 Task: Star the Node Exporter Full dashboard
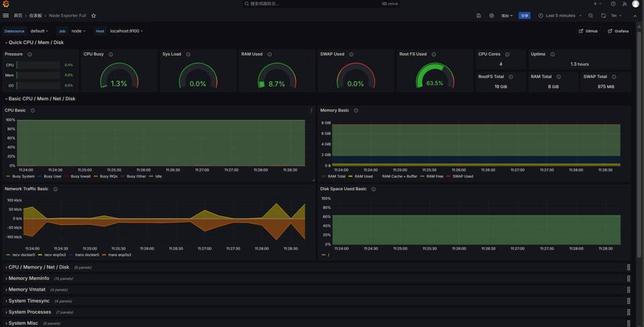click(93, 15)
